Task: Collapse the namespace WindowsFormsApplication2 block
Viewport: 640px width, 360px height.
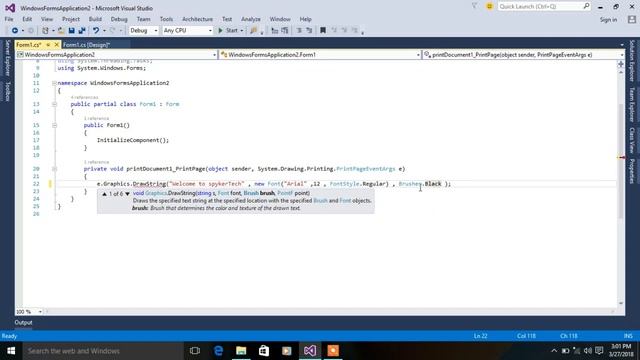Action: point(54,83)
